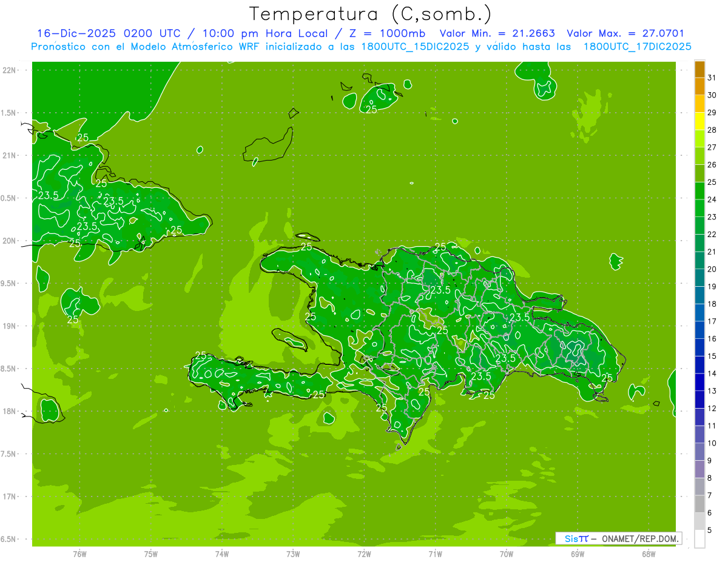This screenshot has width=728, height=562.
Task: Click the colorbar label "10"
Action: coord(712,443)
